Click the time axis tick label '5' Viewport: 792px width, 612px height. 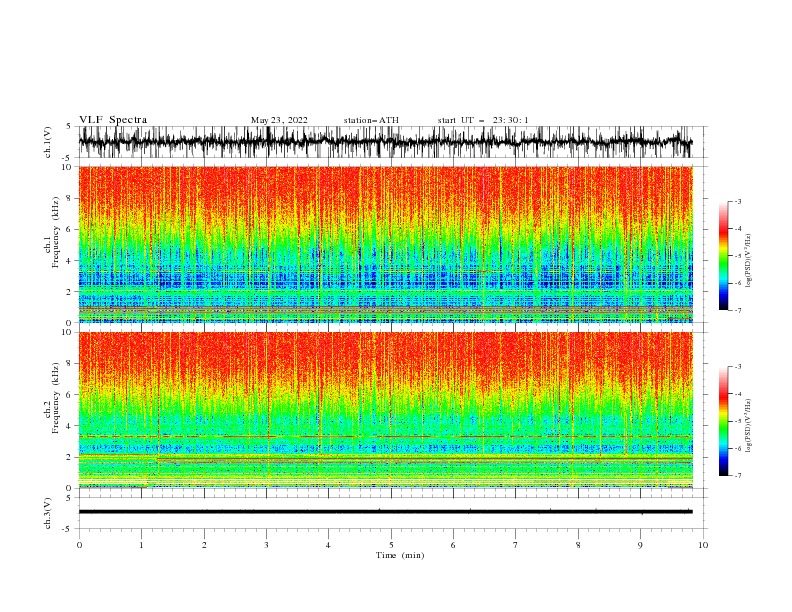pyautogui.click(x=391, y=545)
